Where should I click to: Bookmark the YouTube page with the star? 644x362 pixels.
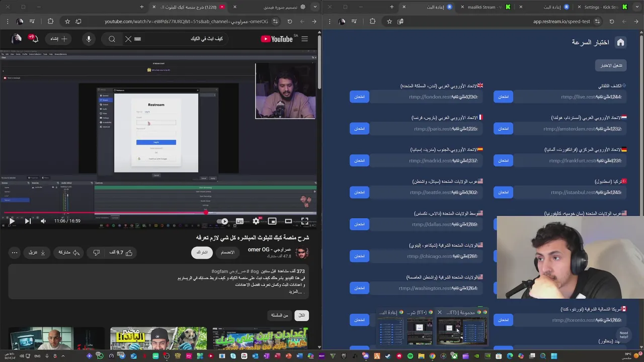click(67, 22)
